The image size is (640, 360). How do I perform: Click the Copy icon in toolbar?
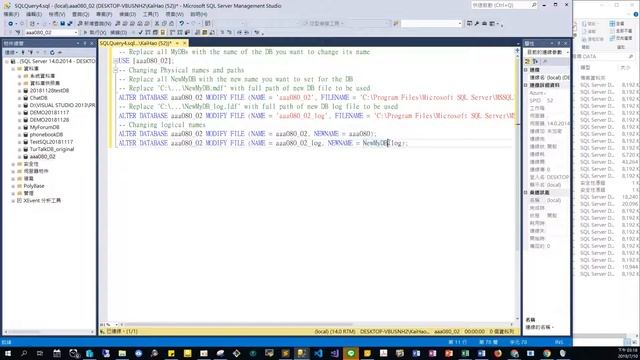164,24
